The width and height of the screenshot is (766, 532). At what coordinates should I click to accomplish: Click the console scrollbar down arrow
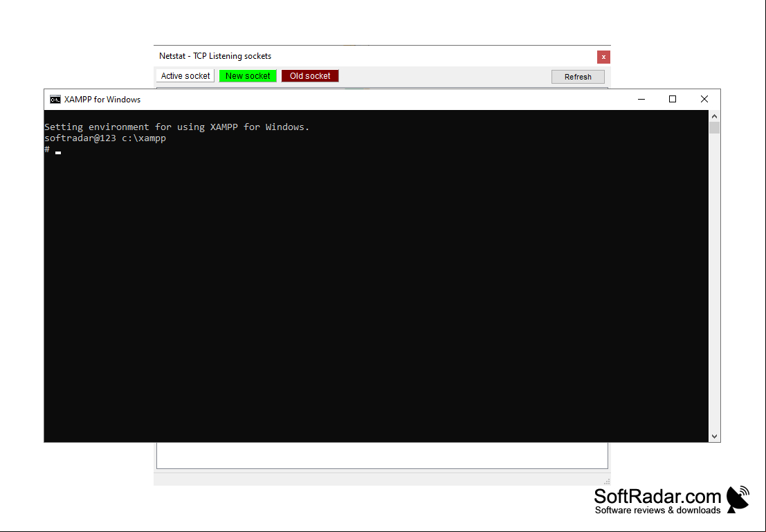714,437
